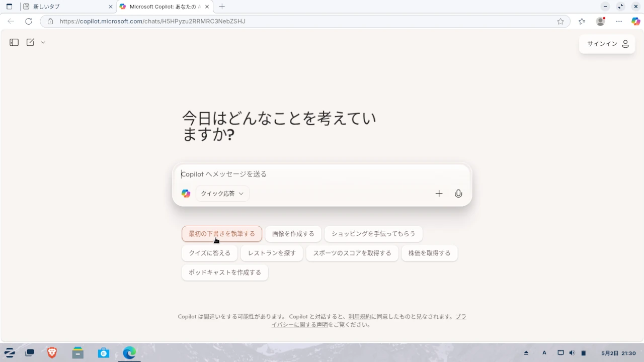View site information lock icon
644x362 pixels.
click(50, 21)
